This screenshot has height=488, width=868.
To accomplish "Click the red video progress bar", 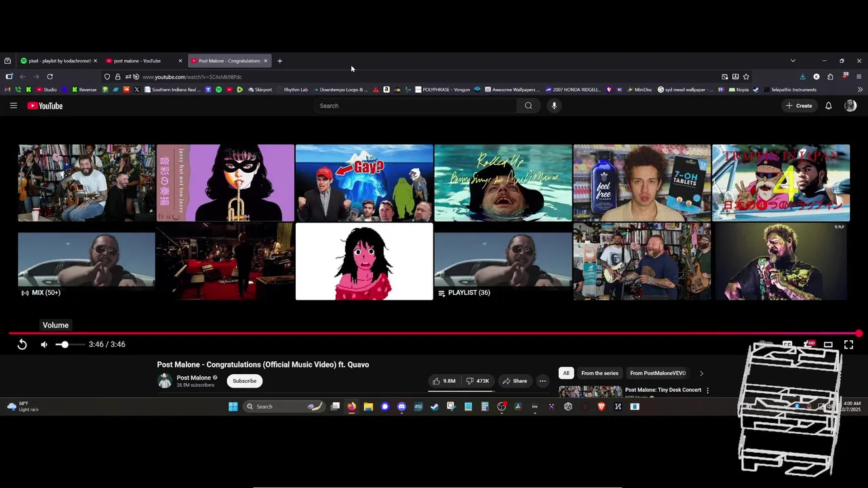I will coord(434,333).
